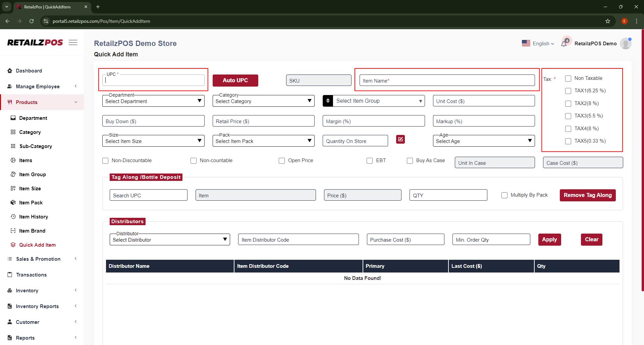Click the Item History clock icon
The width and height of the screenshot is (644, 345).
[13, 217]
